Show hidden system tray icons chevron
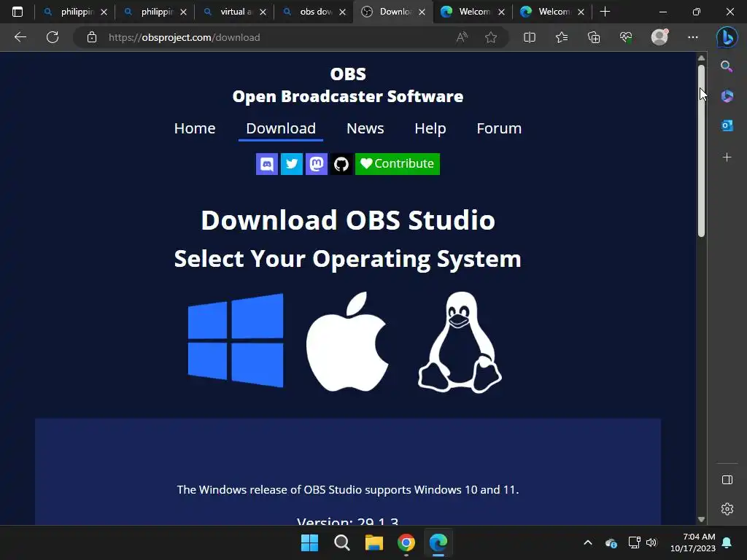747x560 pixels. click(x=588, y=542)
